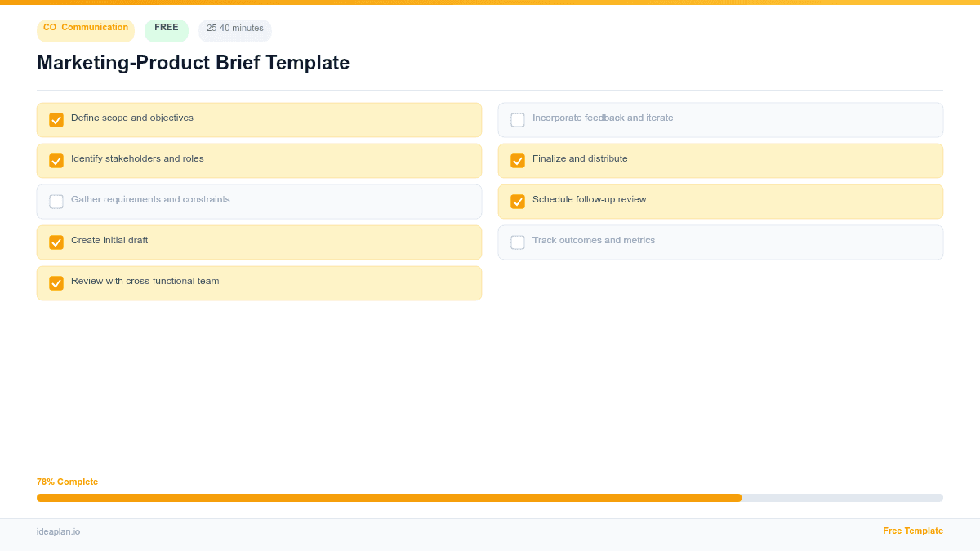Screen dimensions: 980x551
Task: Click the "78% Complete" label
Action: coord(67,482)
